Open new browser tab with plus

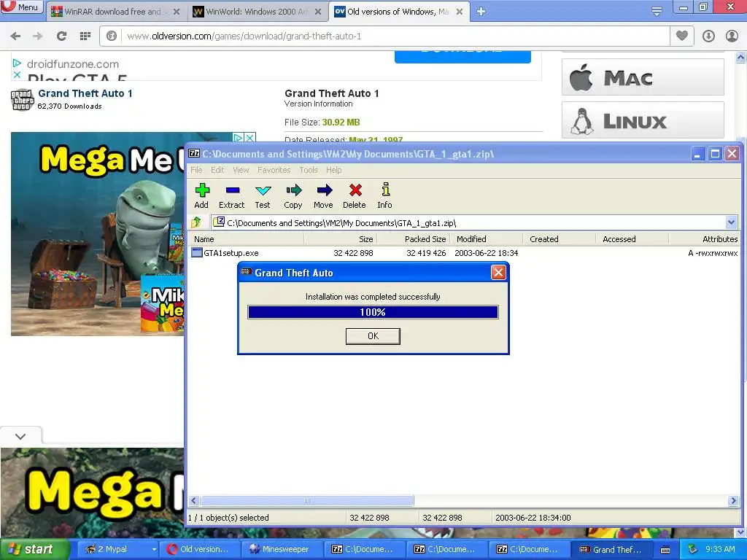pos(481,12)
